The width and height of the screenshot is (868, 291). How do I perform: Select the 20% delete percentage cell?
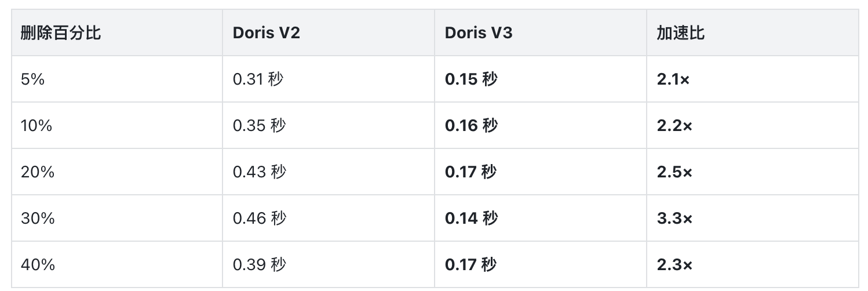pos(117,172)
